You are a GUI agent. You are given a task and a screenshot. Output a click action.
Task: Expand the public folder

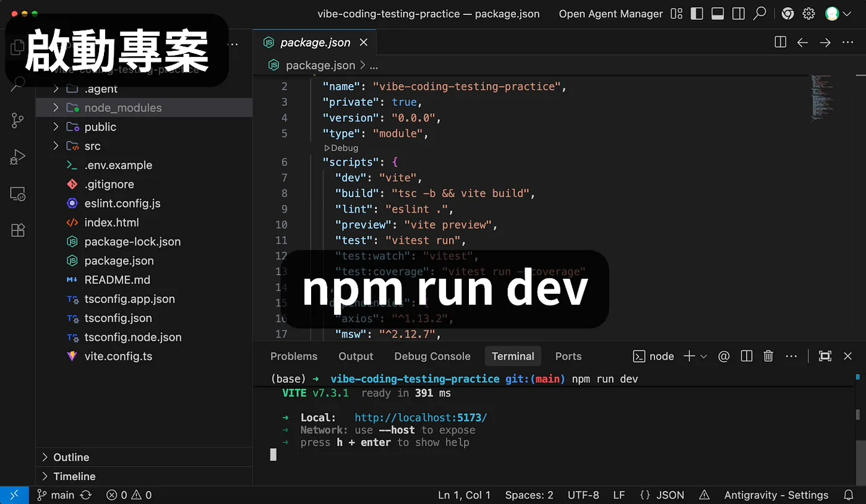(x=56, y=127)
